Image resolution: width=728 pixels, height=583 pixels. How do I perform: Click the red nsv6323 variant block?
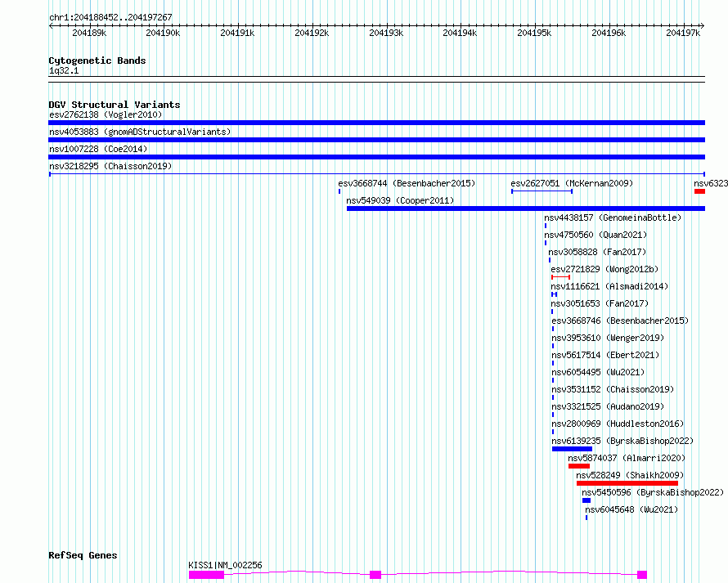pos(699,191)
